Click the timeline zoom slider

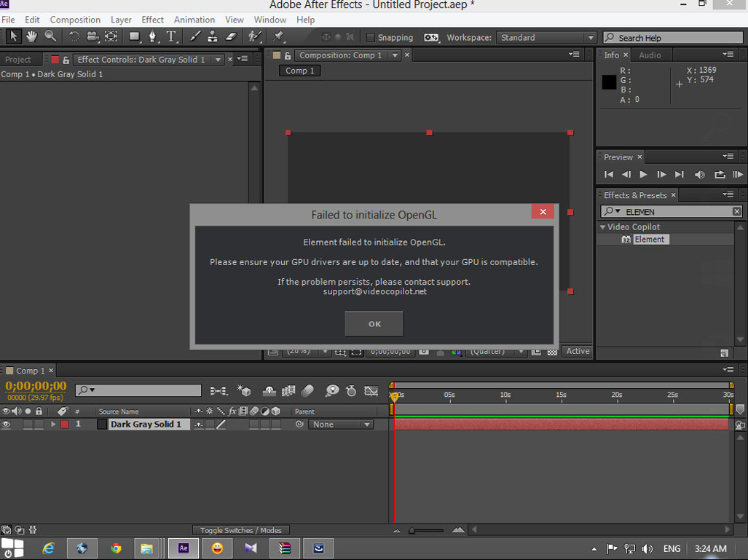[427, 530]
